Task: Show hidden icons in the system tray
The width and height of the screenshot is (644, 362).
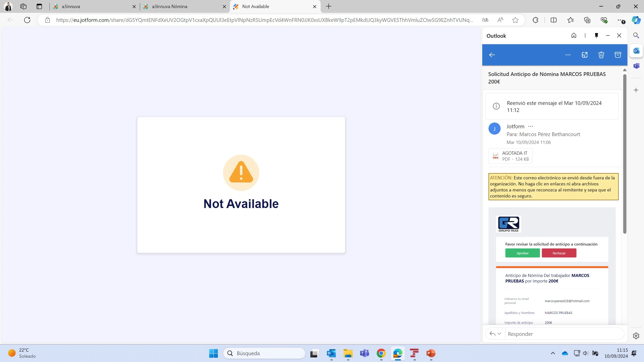Action: [x=553, y=353]
